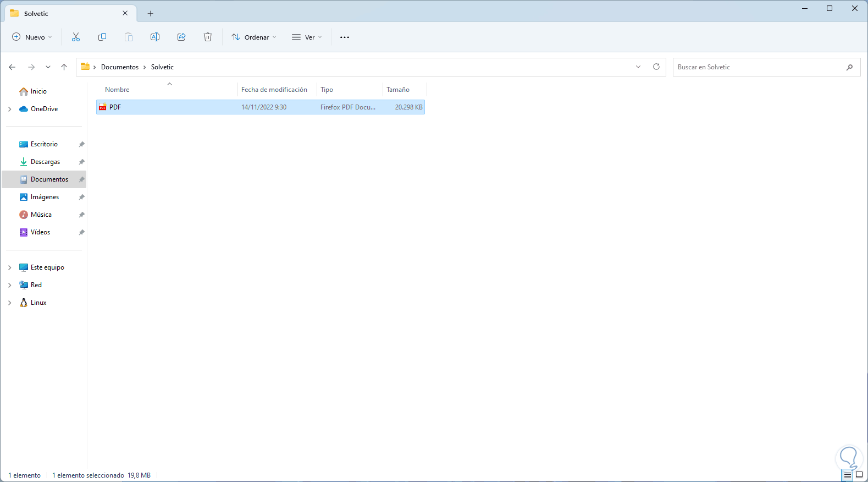Expand the Este equipo tree node
868x482 pixels.
click(10, 267)
